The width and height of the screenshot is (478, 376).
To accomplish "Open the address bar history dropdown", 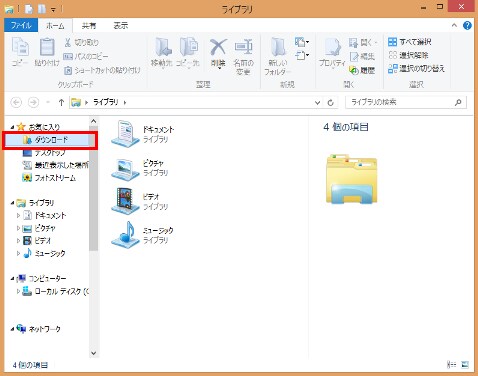I will click(x=317, y=103).
